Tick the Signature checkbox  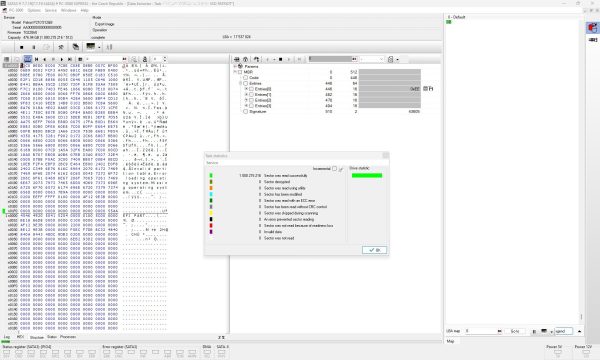click(x=246, y=112)
